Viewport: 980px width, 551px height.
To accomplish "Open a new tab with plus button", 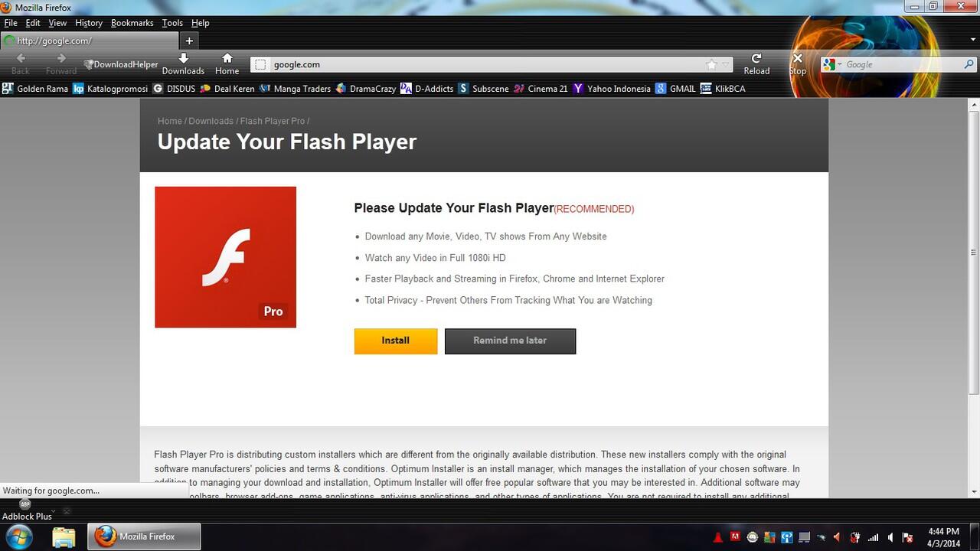I will pyautogui.click(x=189, y=41).
